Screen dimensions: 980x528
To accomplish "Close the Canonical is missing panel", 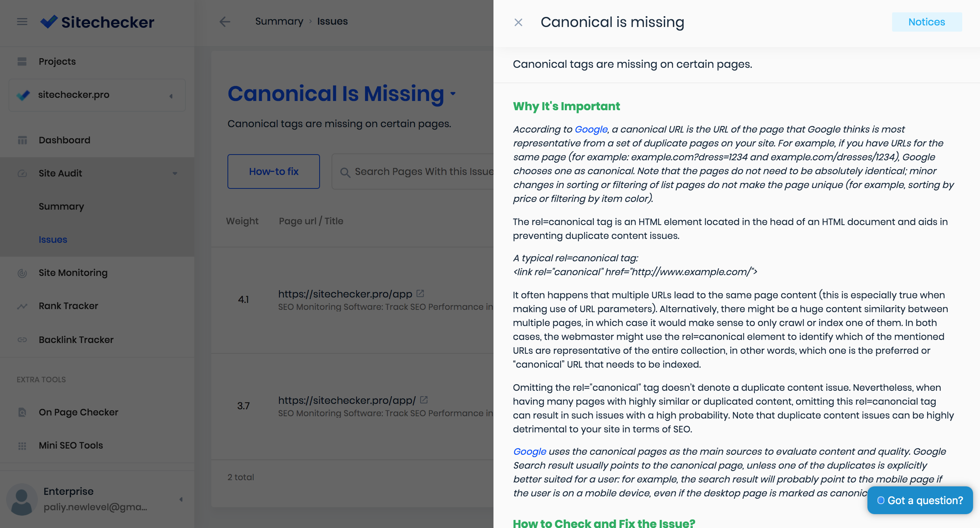I will point(518,22).
